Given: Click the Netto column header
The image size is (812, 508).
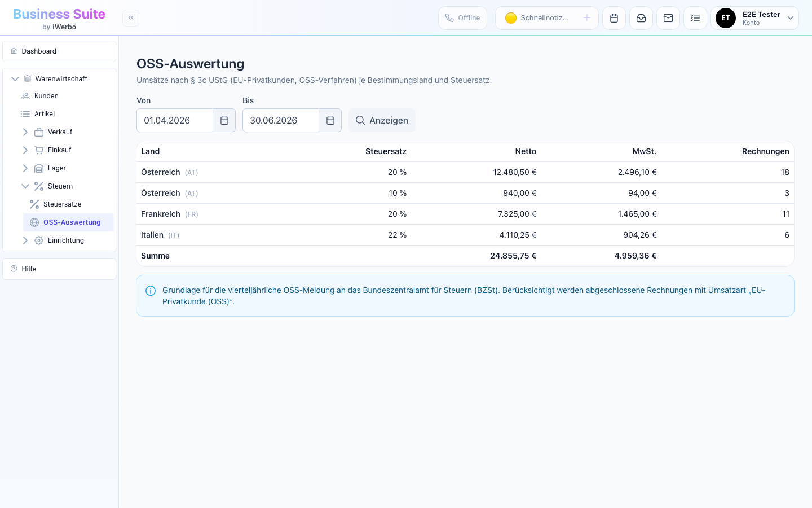Looking at the screenshot, I should [x=526, y=151].
